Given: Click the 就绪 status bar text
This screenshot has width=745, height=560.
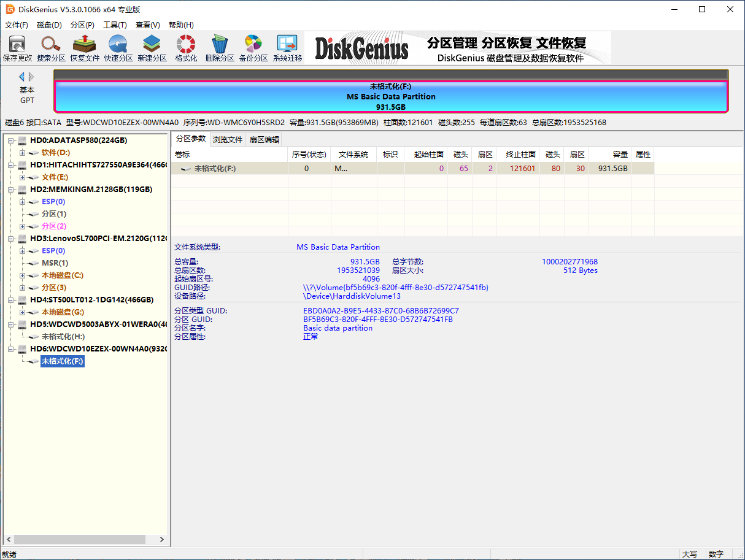Looking at the screenshot, I should click(x=9, y=554).
